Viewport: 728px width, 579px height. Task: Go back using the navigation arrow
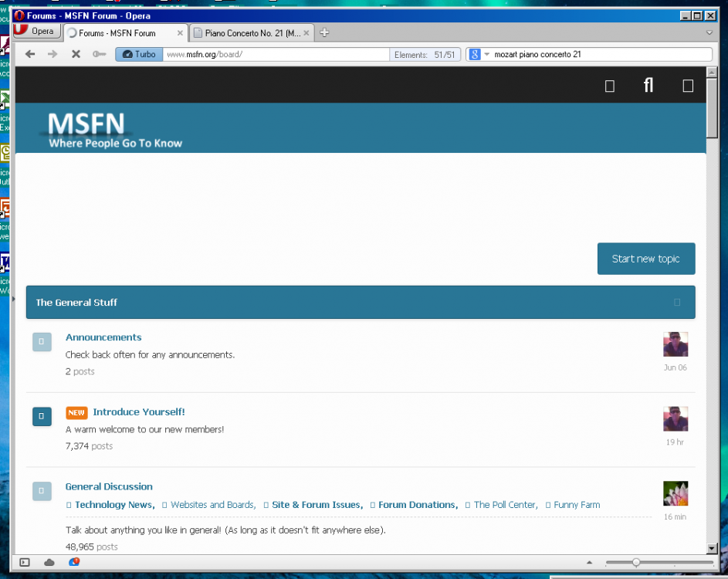29,53
